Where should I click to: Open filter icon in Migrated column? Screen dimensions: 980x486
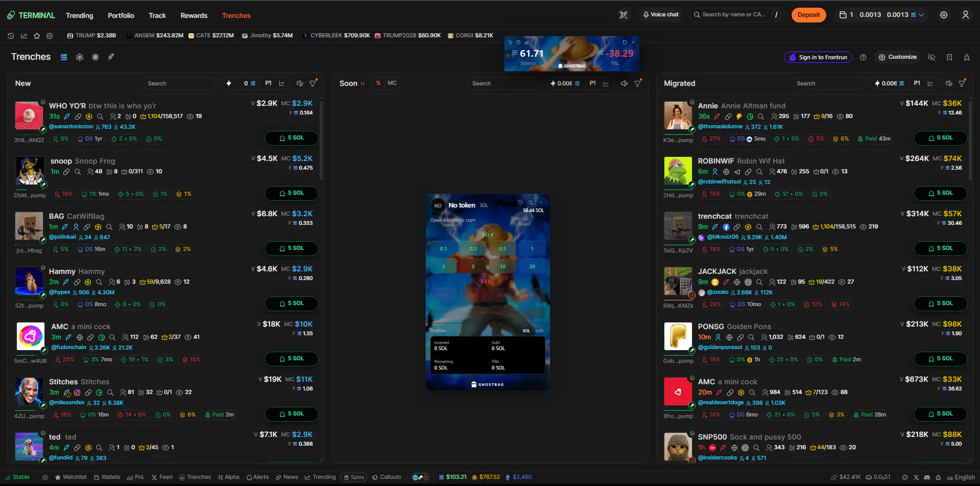click(x=962, y=83)
